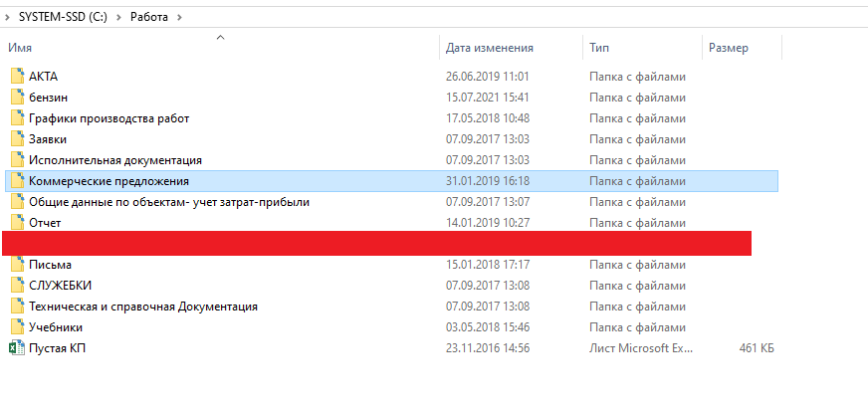The height and width of the screenshot is (412, 868).
Task: Click the АКТА folder icon
Action: pyautogui.click(x=16, y=77)
